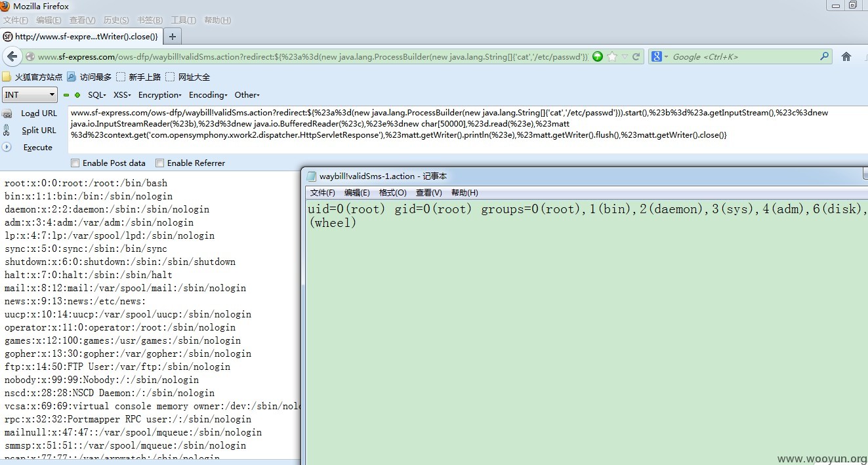Expand the Encryption menu in HackBar
The image size is (868, 465).
[160, 95]
